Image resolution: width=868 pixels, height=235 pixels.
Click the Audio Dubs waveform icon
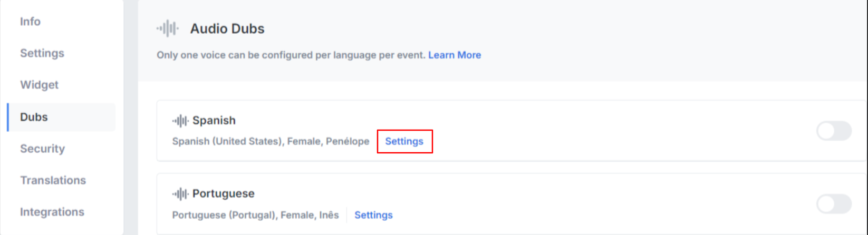click(168, 28)
